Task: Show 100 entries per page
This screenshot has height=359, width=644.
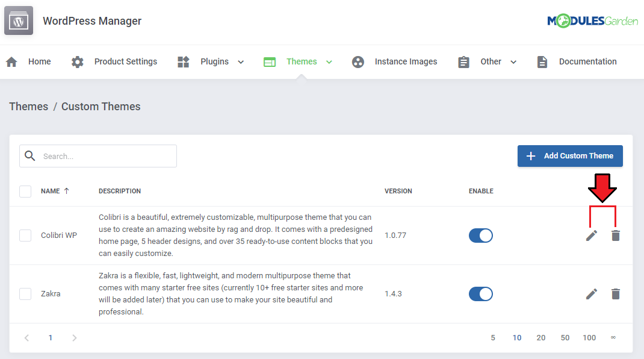Action: pos(589,337)
